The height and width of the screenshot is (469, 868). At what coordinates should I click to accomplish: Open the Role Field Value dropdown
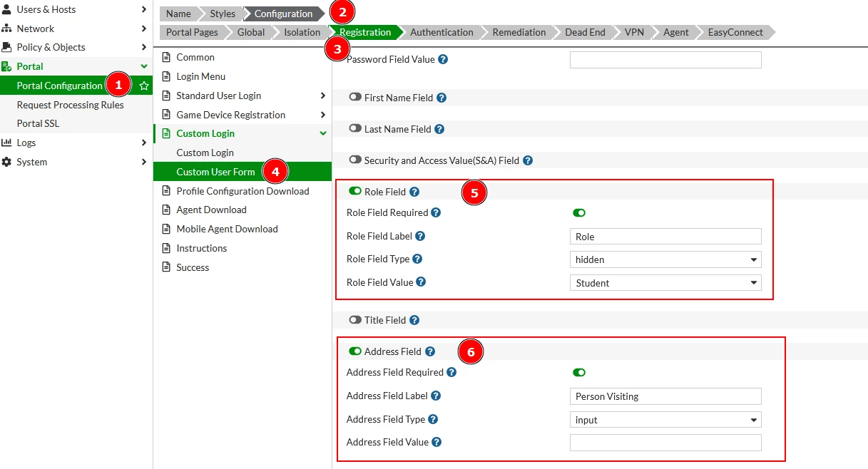click(x=665, y=283)
